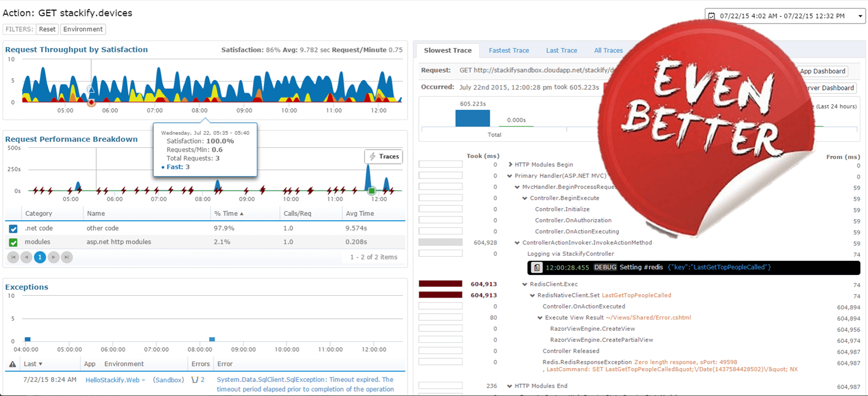Sort breakdown table by Name column
Screen dimensions: 868x396
pos(96,214)
